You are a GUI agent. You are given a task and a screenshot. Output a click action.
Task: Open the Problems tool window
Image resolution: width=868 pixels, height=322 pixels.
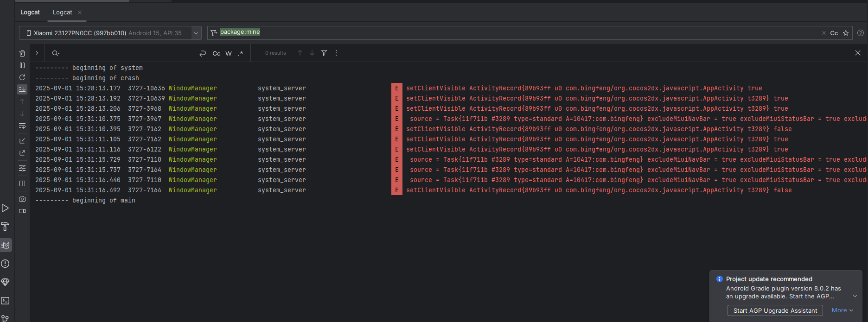click(6, 264)
